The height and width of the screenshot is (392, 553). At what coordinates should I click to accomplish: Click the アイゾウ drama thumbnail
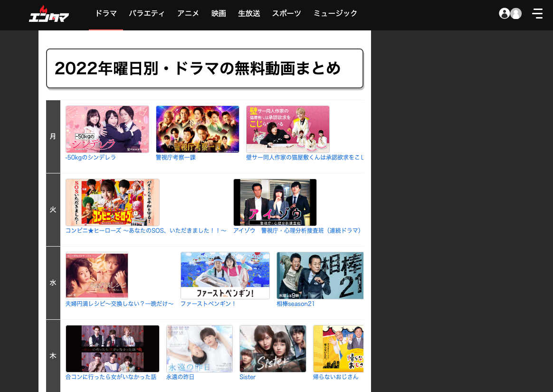coord(275,202)
